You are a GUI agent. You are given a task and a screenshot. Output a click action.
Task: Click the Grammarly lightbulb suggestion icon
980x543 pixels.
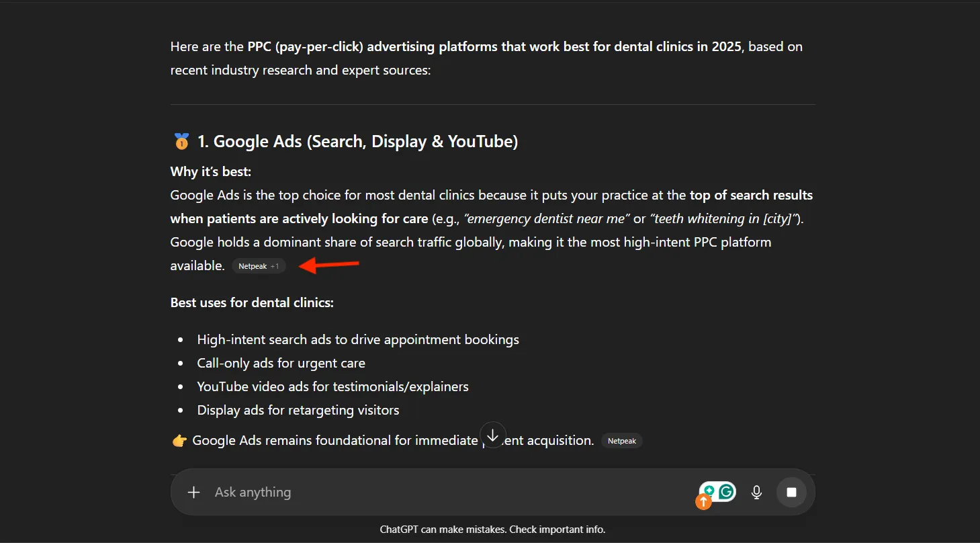pyautogui.click(x=709, y=491)
